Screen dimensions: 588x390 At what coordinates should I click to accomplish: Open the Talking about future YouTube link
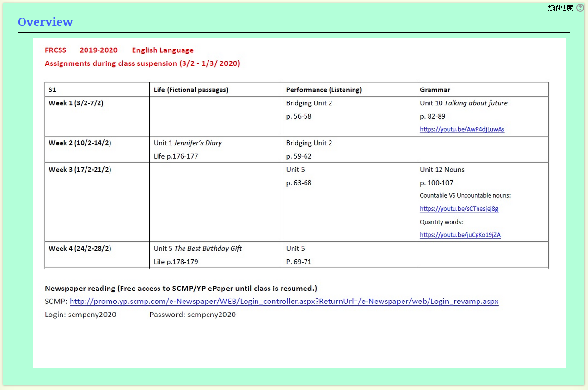point(462,129)
